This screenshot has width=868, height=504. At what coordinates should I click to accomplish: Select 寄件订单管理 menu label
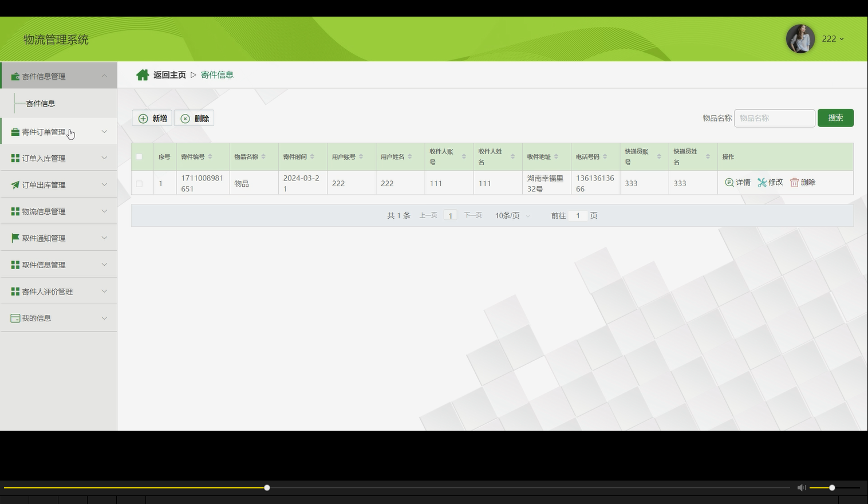(44, 132)
